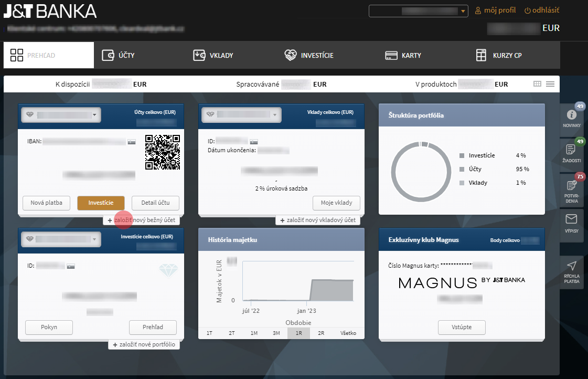Image resolution: width=588 pixels, height=379 pixels.
Task: Click the account QR code image
Action: 163,152
